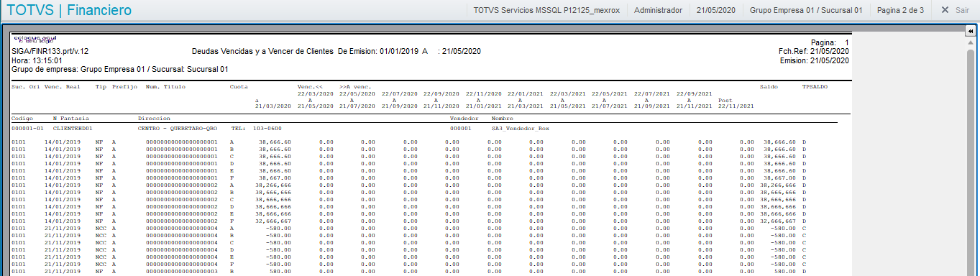The height and width of the screenshot is (276, 980).
Task: Click the vendor name 'SA3_Vendedor_Rox'
Action: tap(520, 129)
